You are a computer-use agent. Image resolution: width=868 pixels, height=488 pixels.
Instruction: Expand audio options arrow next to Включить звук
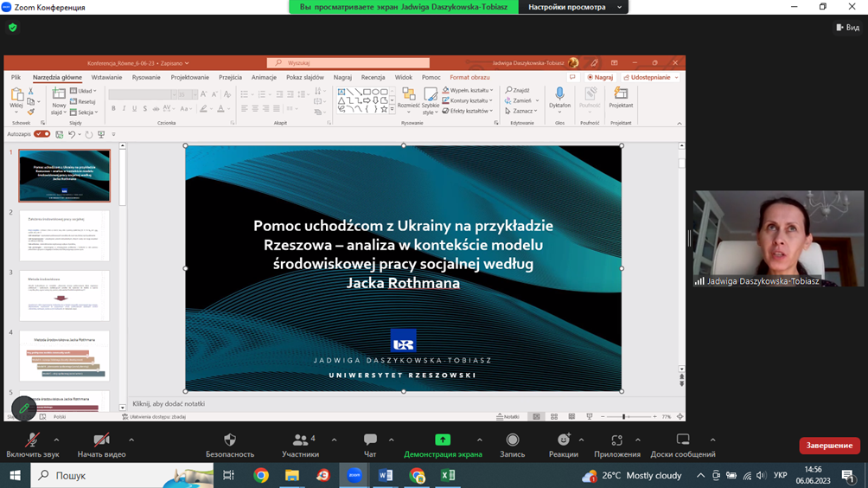click(x=56, y=440)
